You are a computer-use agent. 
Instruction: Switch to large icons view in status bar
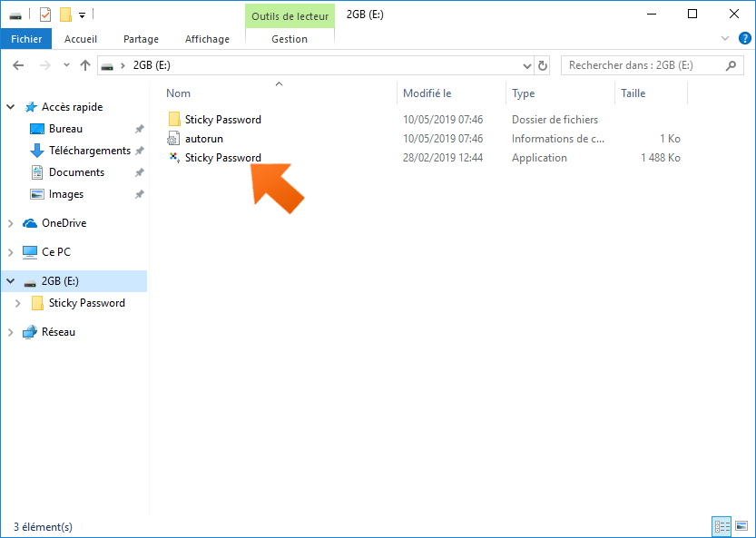point(741,526)
